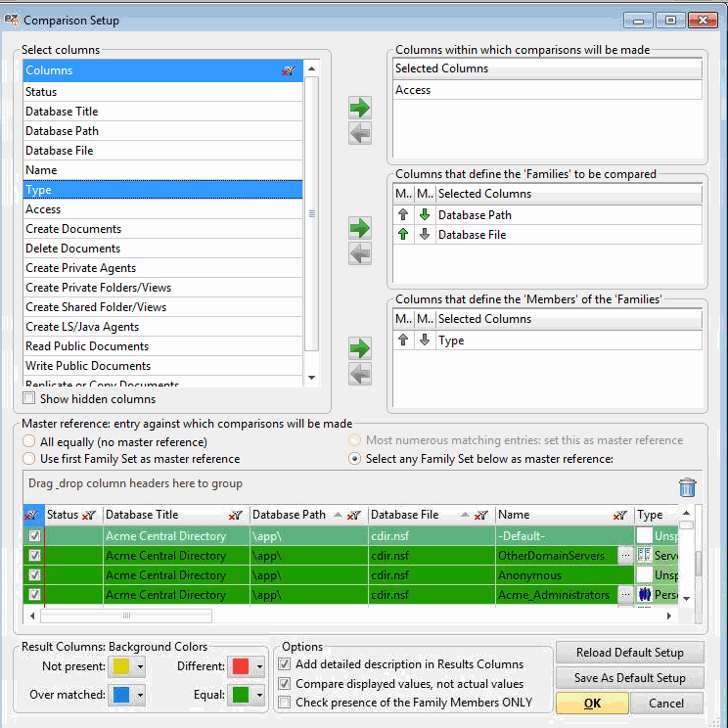
Task: Select All equally (no master reference)
Action: tap(29, 442)
